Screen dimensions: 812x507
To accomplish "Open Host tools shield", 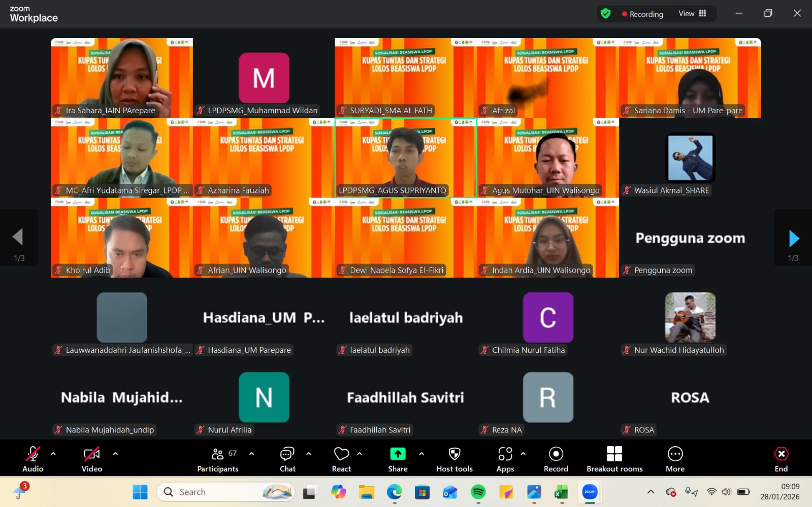I will pos(454,459).
